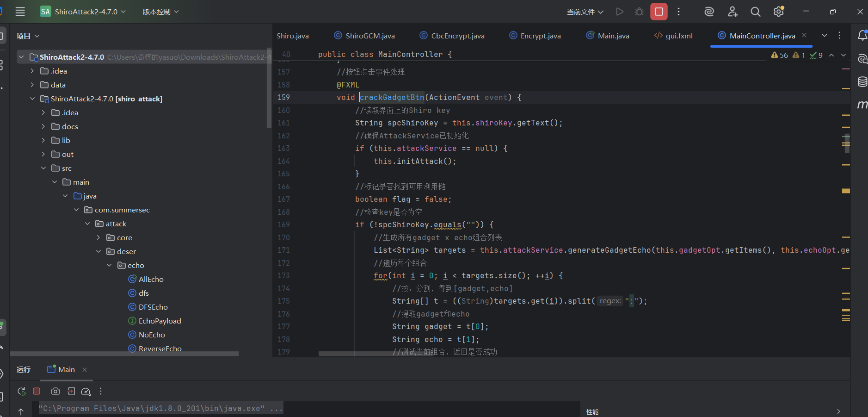Open the 当前文件 run configuration dropdown
Image resolution: width=868 pixels, height=417 pixels.
click(585, 12)
